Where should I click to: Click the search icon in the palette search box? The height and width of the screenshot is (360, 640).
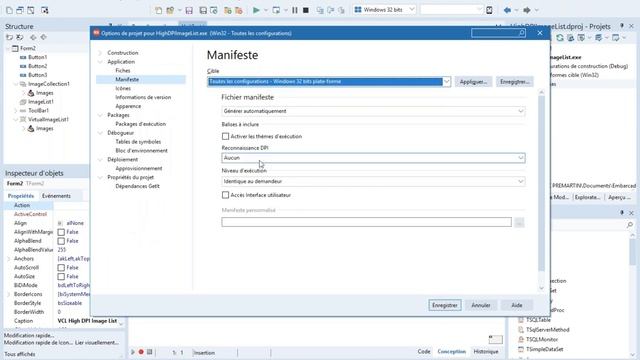pos(630,224)
